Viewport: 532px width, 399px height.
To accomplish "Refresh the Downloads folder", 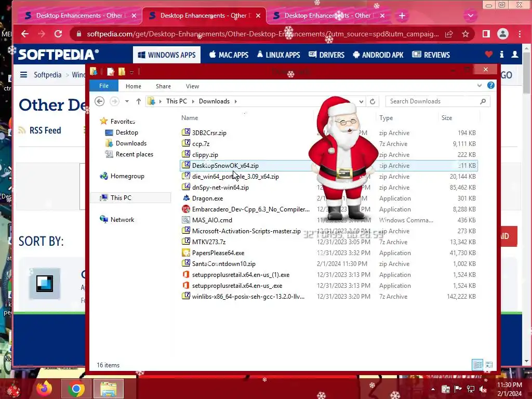I will (373, 101).
